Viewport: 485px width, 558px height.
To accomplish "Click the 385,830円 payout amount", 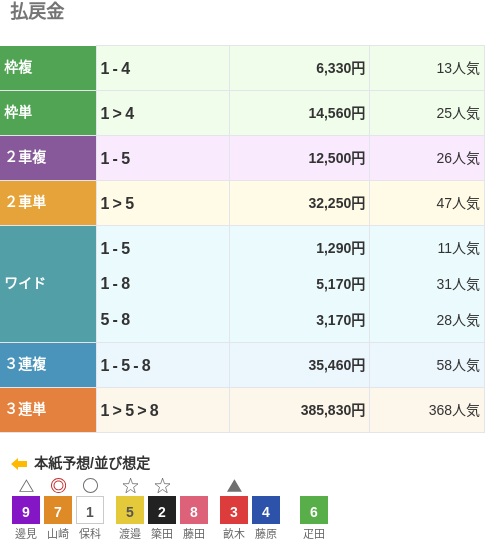I will click(333, 410).
